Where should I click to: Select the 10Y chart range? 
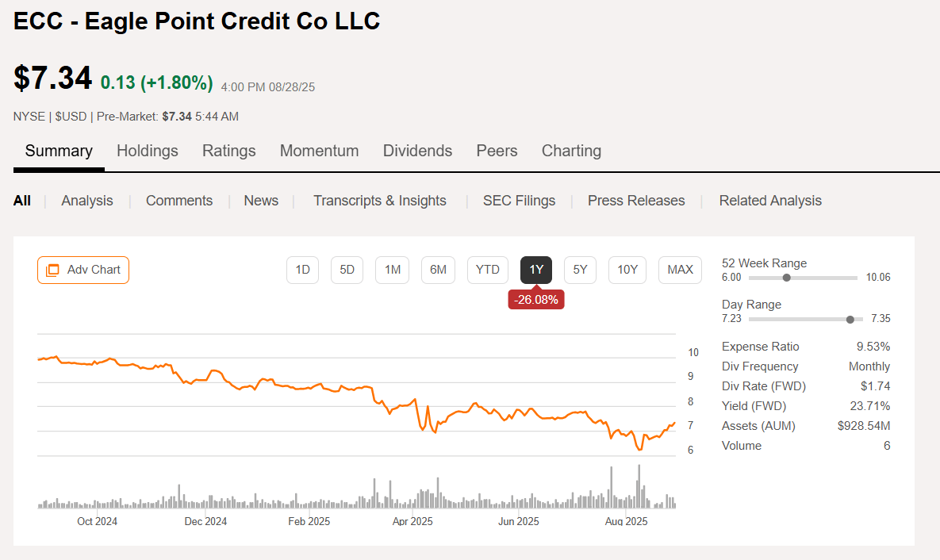627,270
